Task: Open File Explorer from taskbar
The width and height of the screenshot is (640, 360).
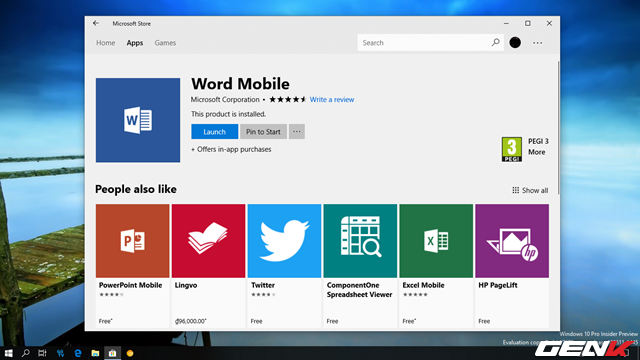Action: point(95,353)
